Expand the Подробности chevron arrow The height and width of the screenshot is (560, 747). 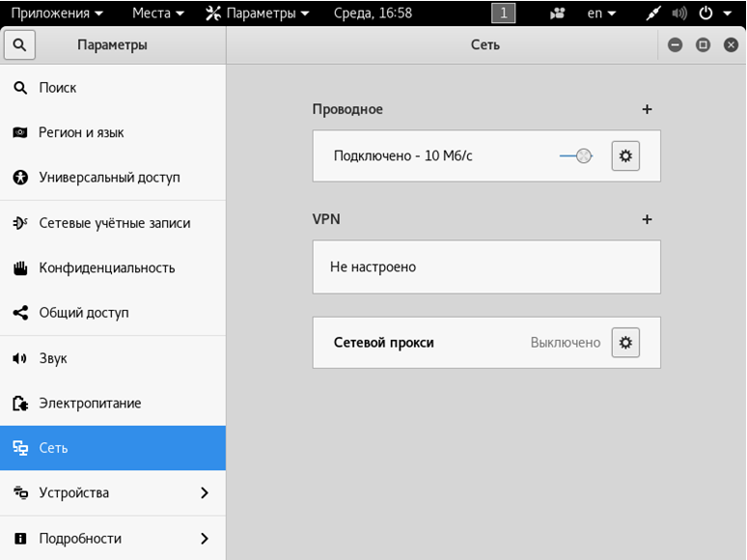pyautogui.click(x=205, y=538)
